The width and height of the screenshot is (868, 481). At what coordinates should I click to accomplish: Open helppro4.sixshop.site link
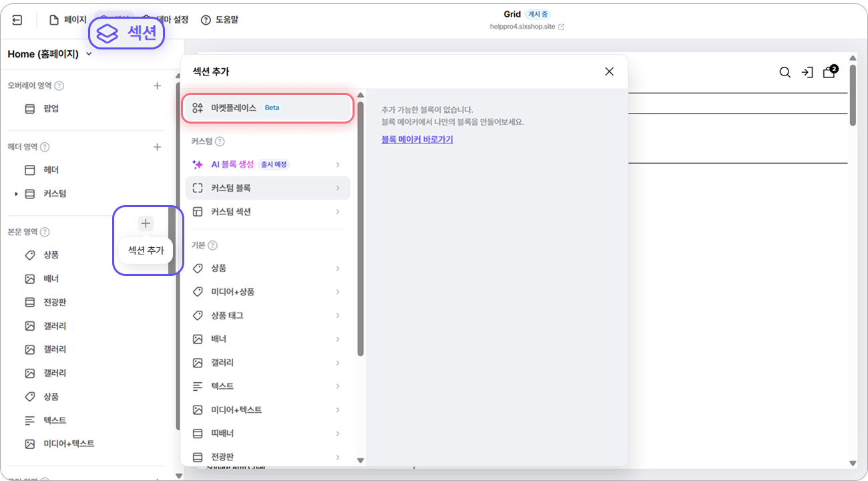pos(527,27)
